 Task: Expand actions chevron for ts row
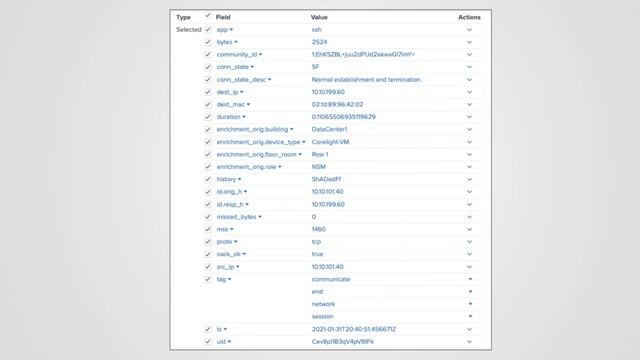pyautogui.click(x=469, y=329)
